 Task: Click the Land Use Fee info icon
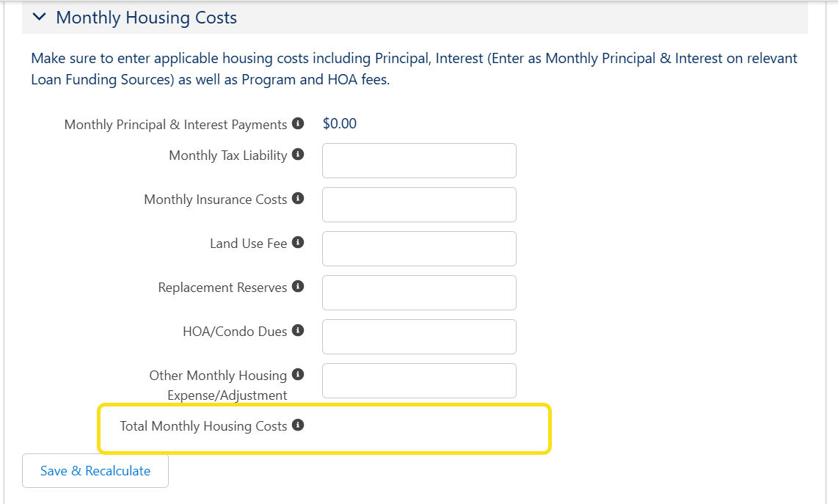click(x=298, y=243)
